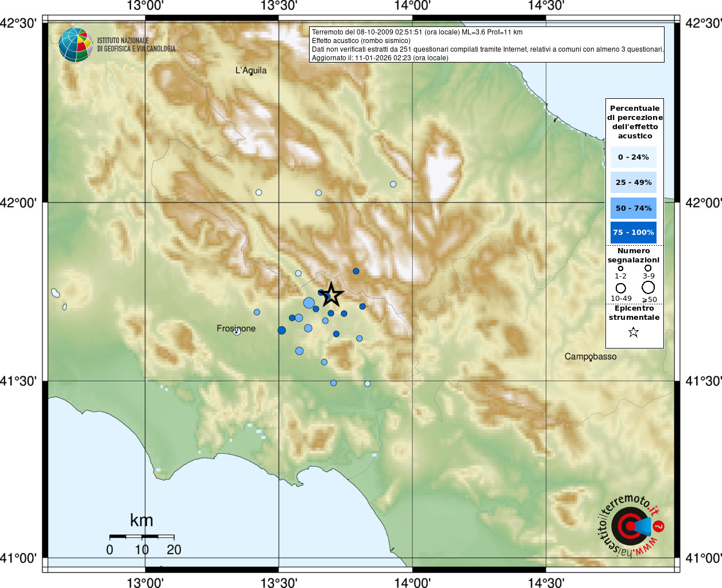Click the 'Numero segnalazioni' legend heading
Screen dimensions: 722x588
pyautogui.click(x=634, y=255)
